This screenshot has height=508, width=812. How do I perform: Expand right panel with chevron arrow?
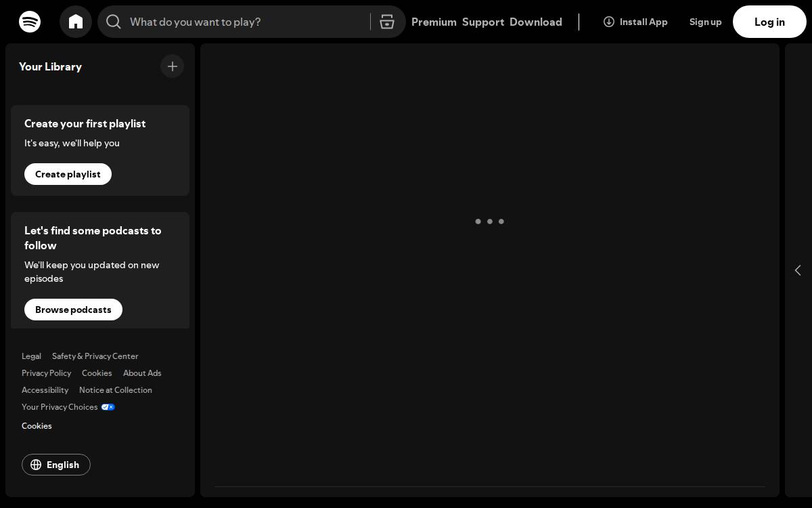(798, 270)
